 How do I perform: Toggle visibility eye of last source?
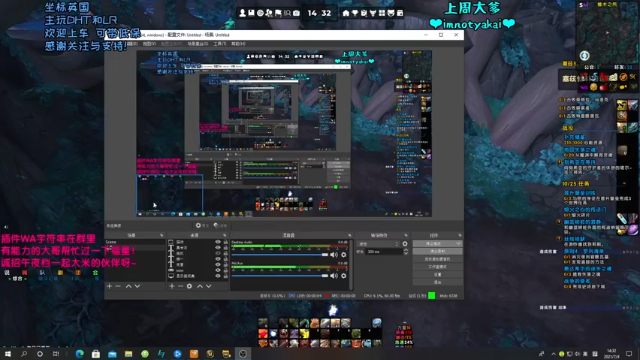coord(218,276)
